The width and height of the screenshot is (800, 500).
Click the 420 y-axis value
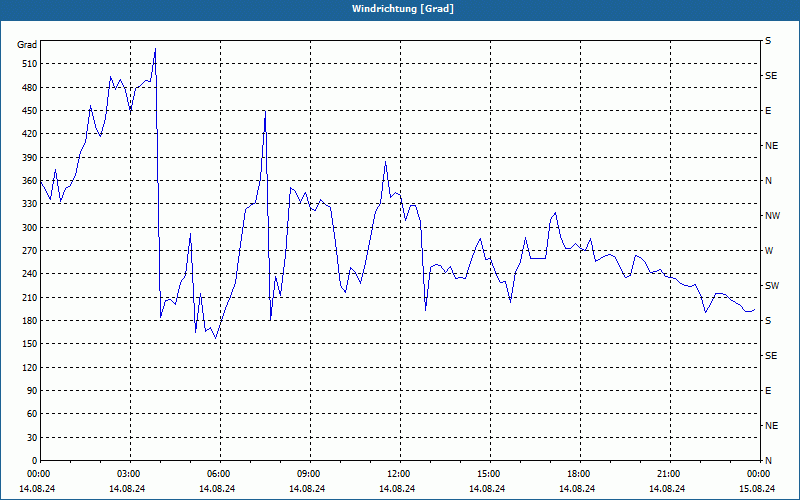(x=30, y=134)
